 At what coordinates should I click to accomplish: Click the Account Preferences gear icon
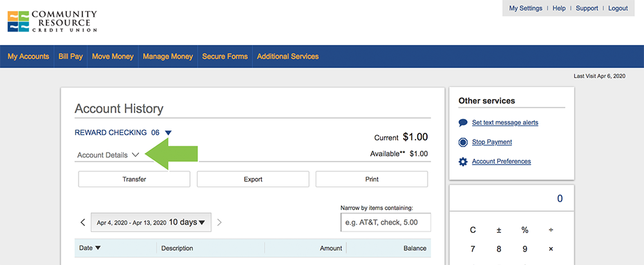[x=463, y=161]
